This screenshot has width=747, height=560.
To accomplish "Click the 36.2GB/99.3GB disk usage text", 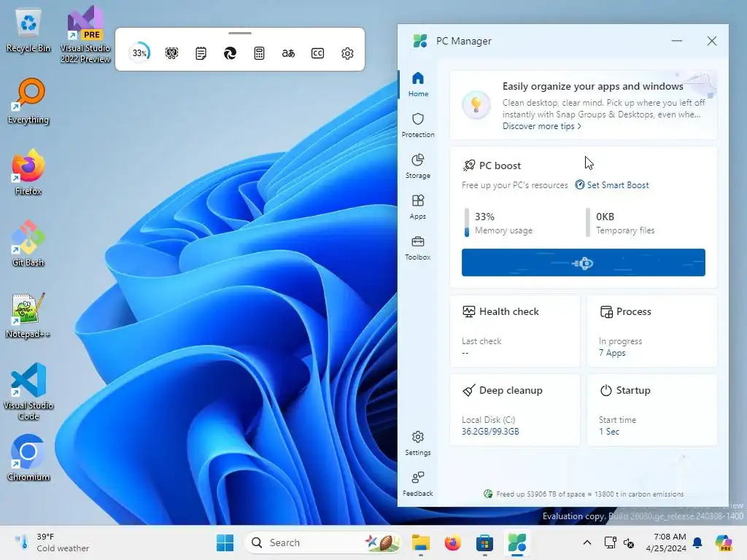I will click(x=490, y=432).
